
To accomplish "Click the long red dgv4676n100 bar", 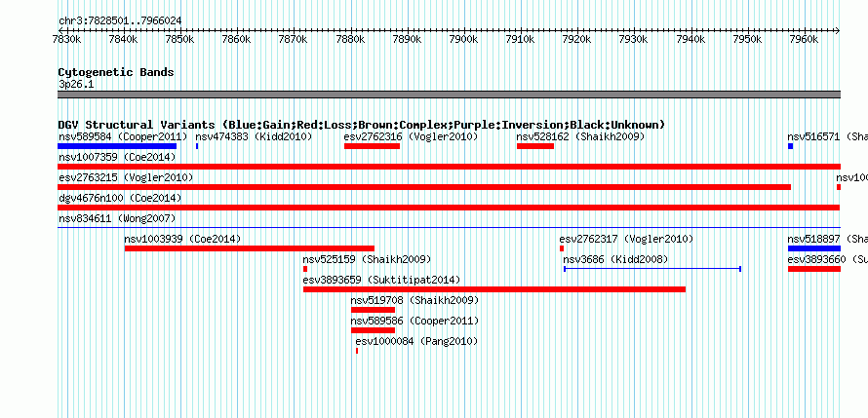I will click(x=449, y=208).
